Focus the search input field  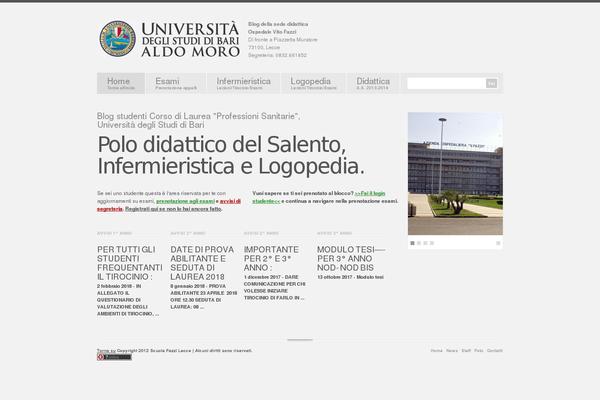pos(447,83)
